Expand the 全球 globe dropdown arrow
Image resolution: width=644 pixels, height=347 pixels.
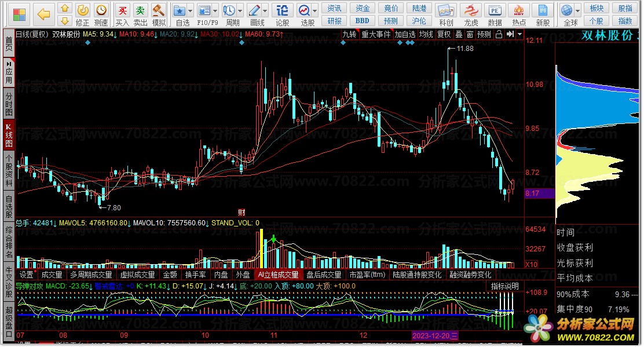[577, 10]
